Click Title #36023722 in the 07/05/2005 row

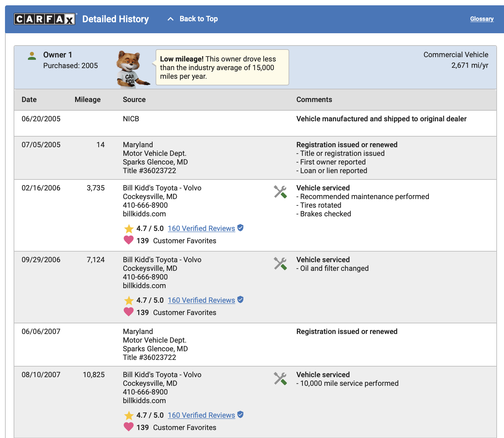click(x=150, y=171)
